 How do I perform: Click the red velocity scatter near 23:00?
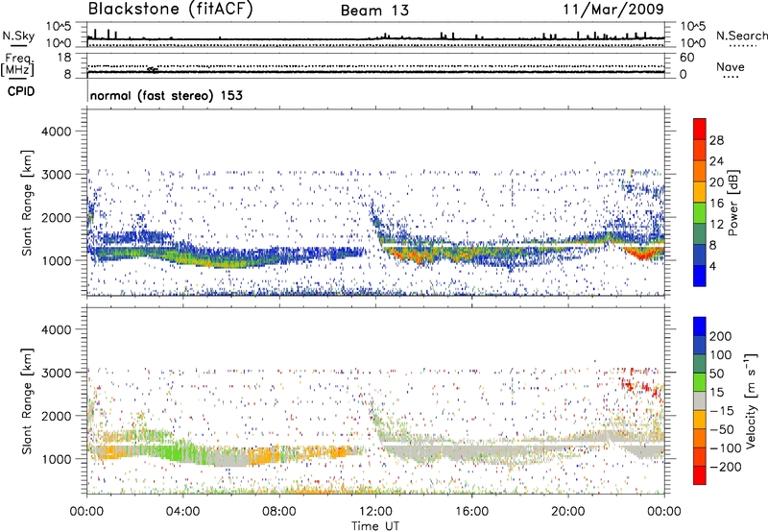pos(641,386)
